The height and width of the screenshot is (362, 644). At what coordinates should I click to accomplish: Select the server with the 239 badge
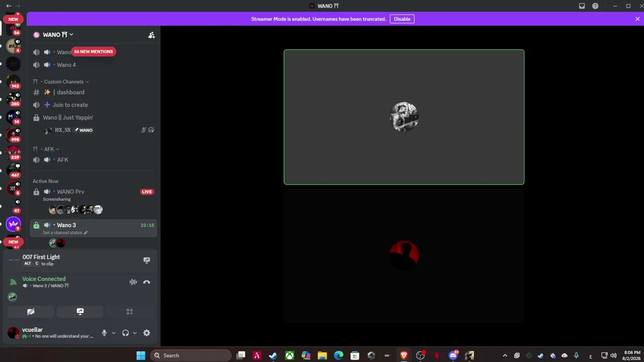pyautogui.click(x=14, y=152)
